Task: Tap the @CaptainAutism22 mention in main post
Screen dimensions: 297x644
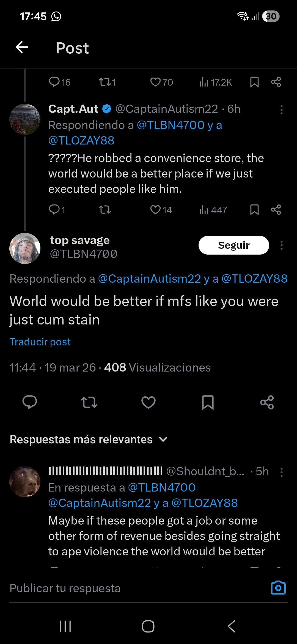Action: pyautogui.click(x=149, y=279)
